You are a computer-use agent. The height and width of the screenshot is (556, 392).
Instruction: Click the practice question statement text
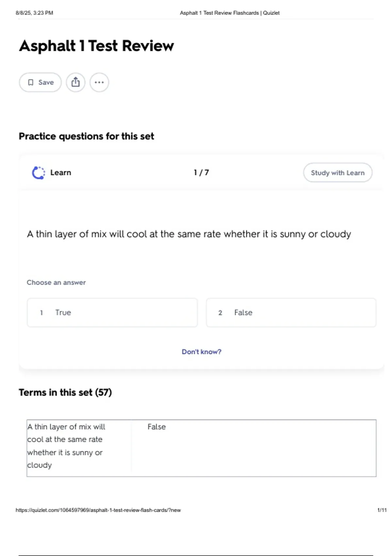pyautogui.click(x=189, y=234)
